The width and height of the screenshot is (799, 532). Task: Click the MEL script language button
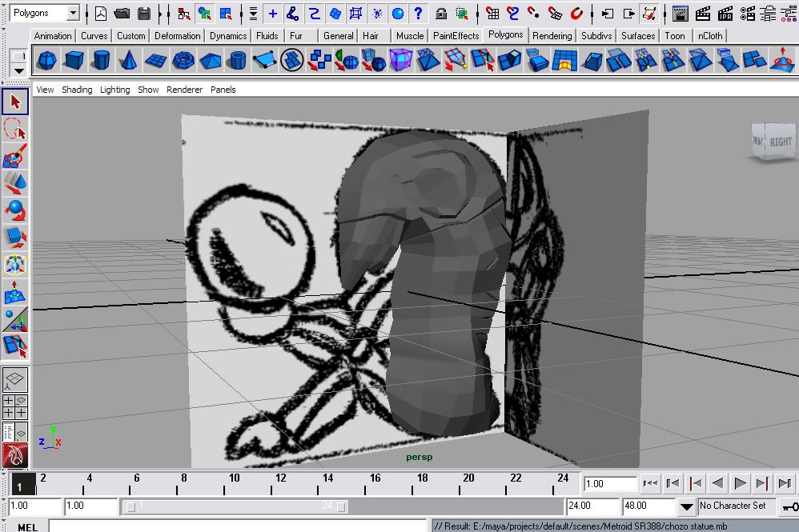coord(26,526)
